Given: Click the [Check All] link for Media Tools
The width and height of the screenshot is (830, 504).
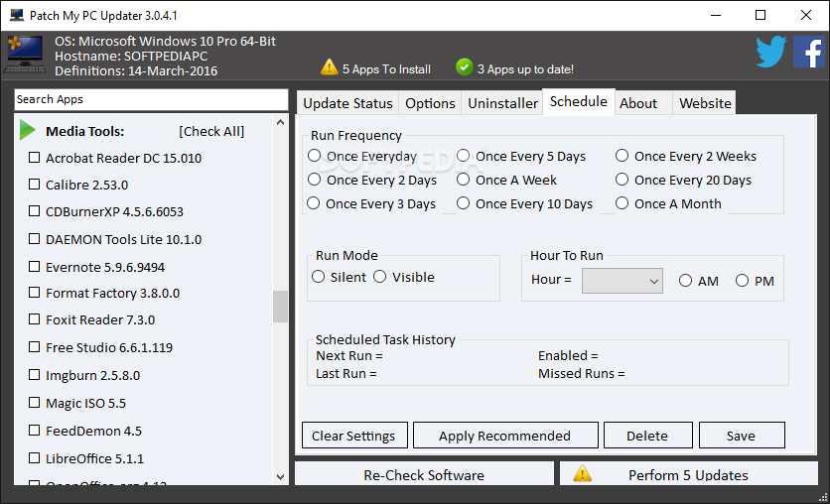Looking at the screenshot, I should (x=211, y=131).
